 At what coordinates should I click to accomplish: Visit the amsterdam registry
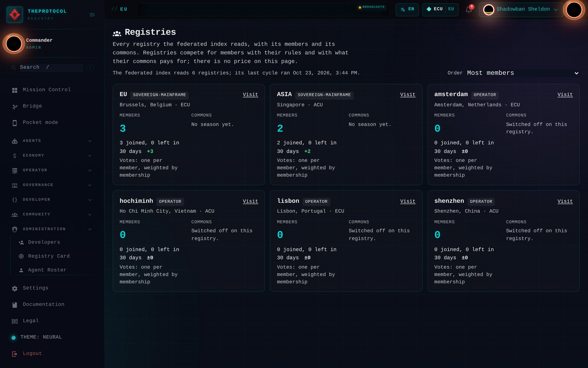(565, 95)
